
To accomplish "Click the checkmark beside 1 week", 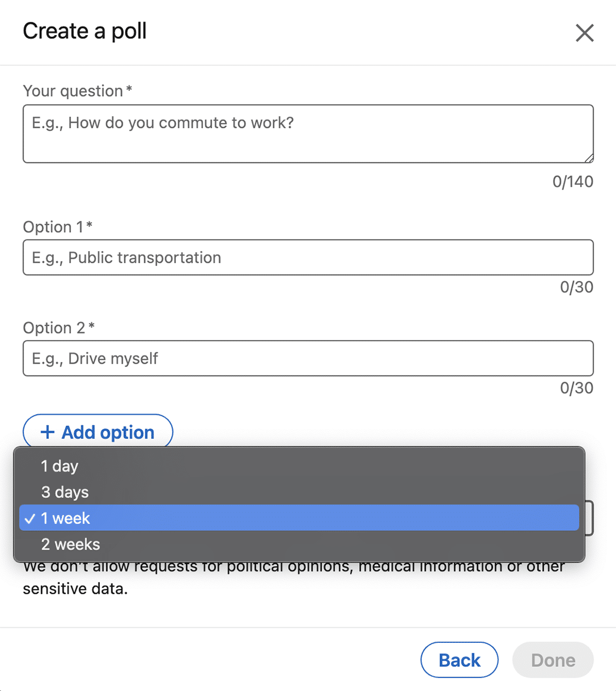I will pyautogui.click(x=30, y=519).
